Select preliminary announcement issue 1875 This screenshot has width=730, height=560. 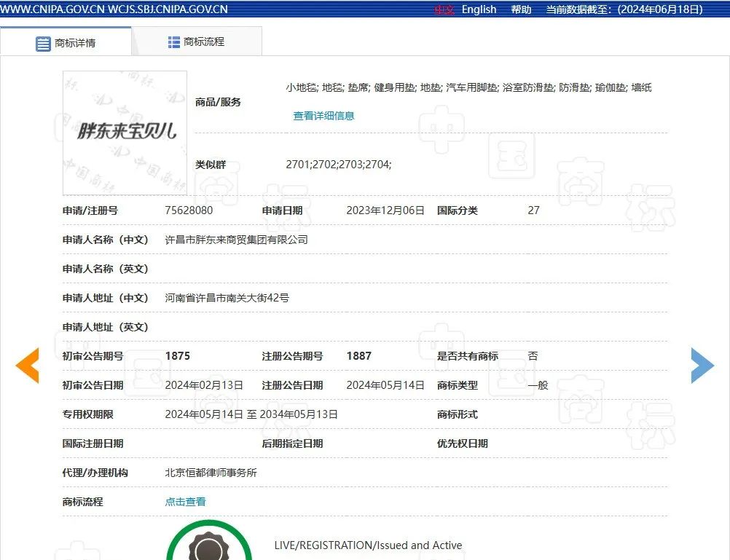[x=177, y=356]
